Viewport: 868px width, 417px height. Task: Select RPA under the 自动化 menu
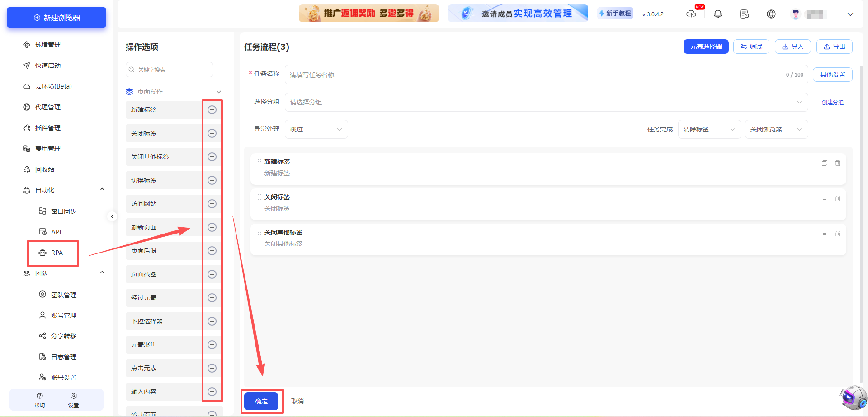click(57, 253)
